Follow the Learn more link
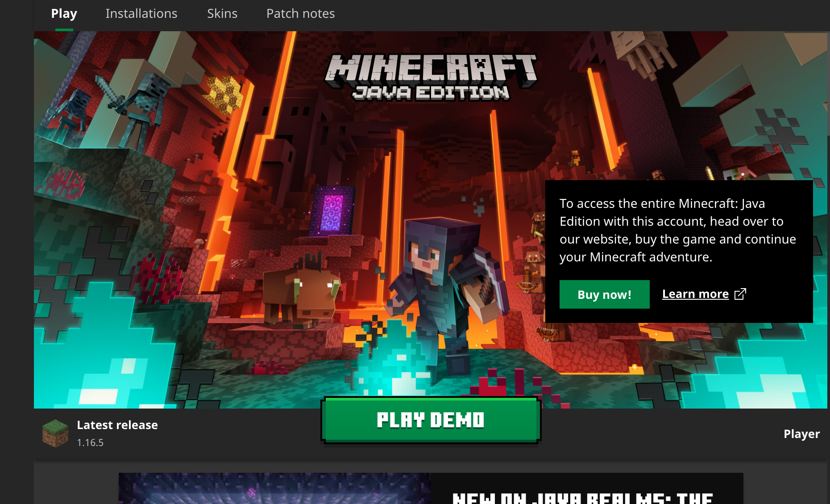The image size is (830, 504). pos(695,294)
